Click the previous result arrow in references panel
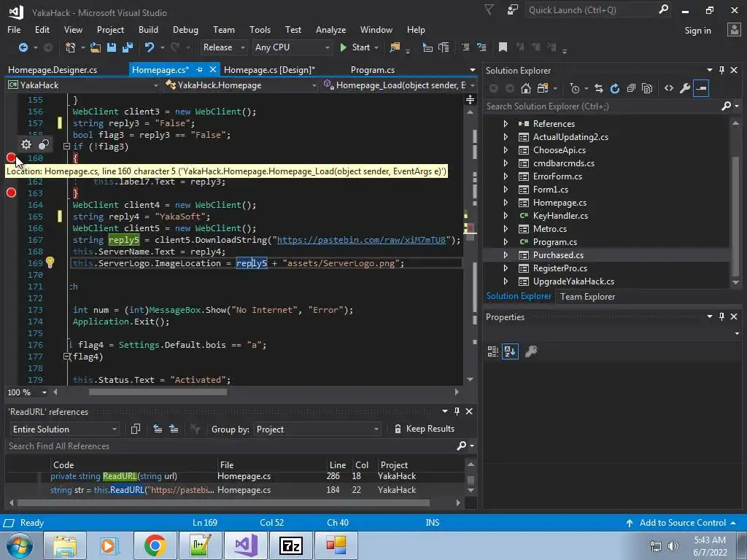 158,429
